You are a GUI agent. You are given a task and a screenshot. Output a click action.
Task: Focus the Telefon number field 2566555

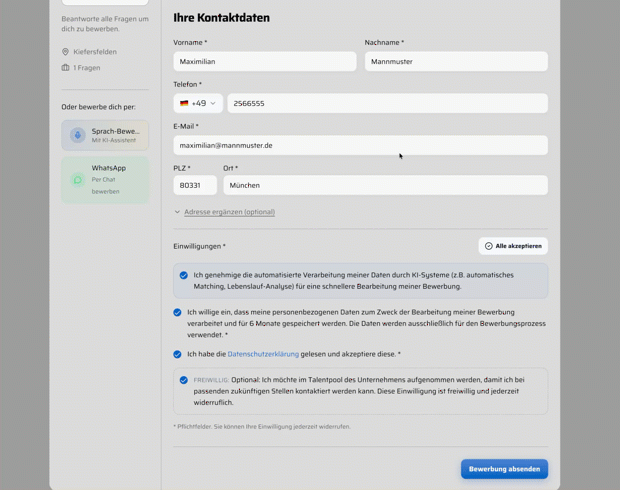point(388,103)
